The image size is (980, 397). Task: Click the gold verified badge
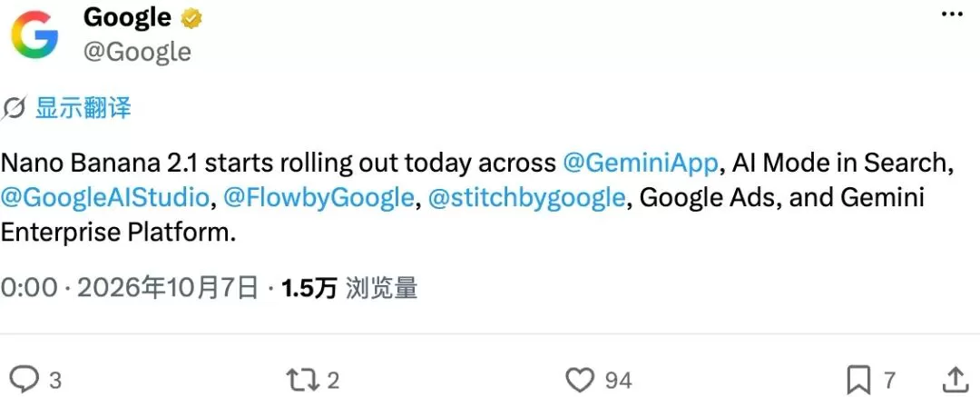click(191, 18)
